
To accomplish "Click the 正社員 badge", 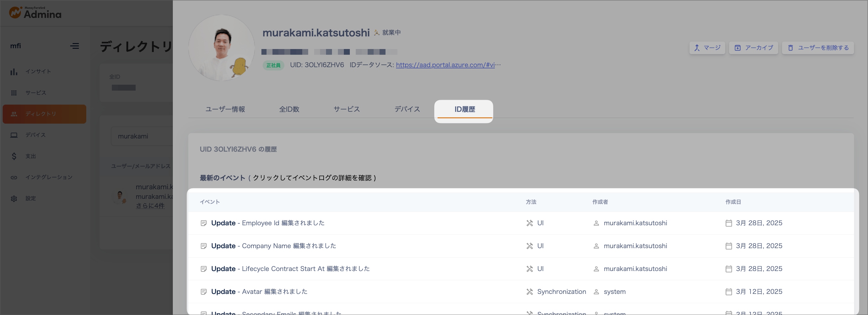I will (x=273, y=65).
